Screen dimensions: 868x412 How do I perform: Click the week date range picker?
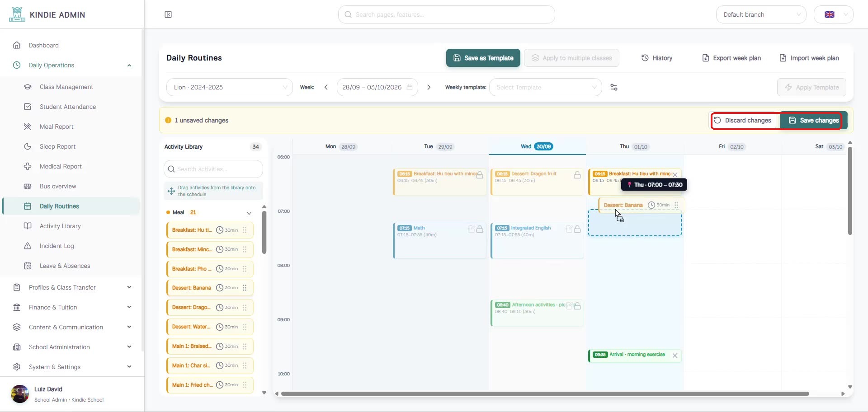click(x=377, y=87)
